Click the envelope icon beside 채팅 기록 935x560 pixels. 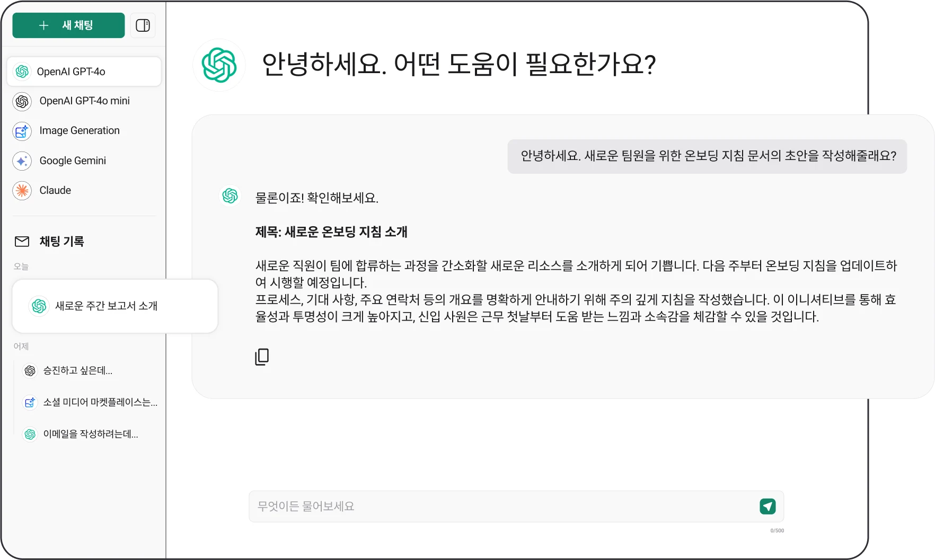[22, 242]
